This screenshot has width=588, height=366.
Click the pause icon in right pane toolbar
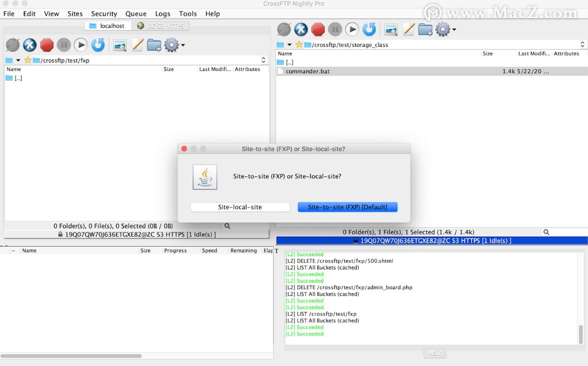[x=335, y=29]
